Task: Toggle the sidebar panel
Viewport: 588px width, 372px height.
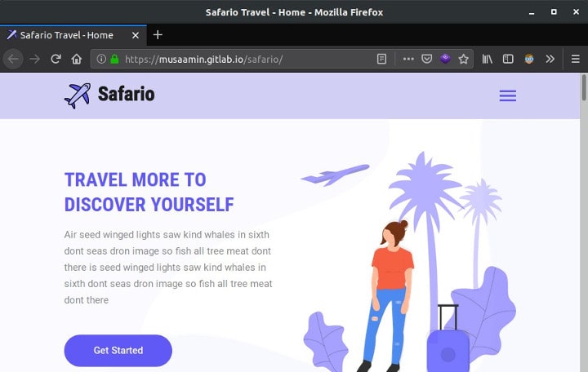Action: [x=508, y=59]
